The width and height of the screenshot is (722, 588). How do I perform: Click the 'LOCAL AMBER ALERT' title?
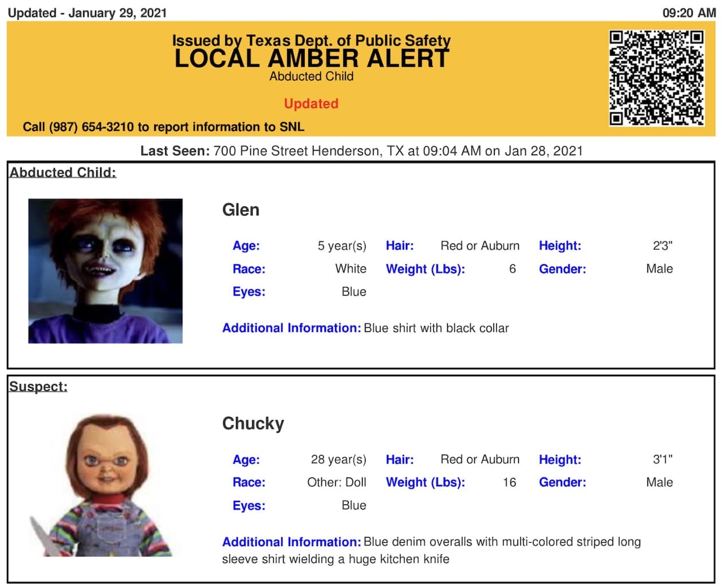coord(312,58)
